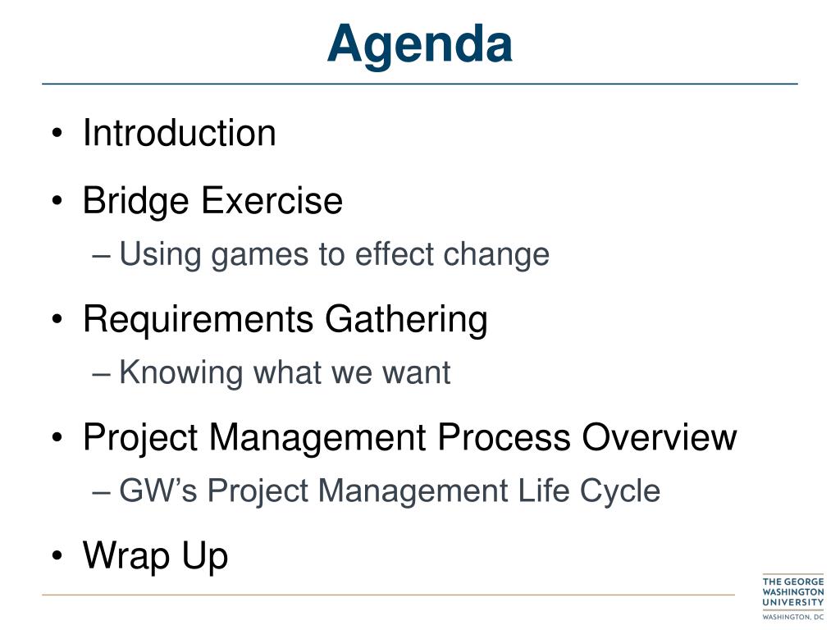Select the Wrap Up bullet item
Screen dimensions: 840x630
pos(155,556)
